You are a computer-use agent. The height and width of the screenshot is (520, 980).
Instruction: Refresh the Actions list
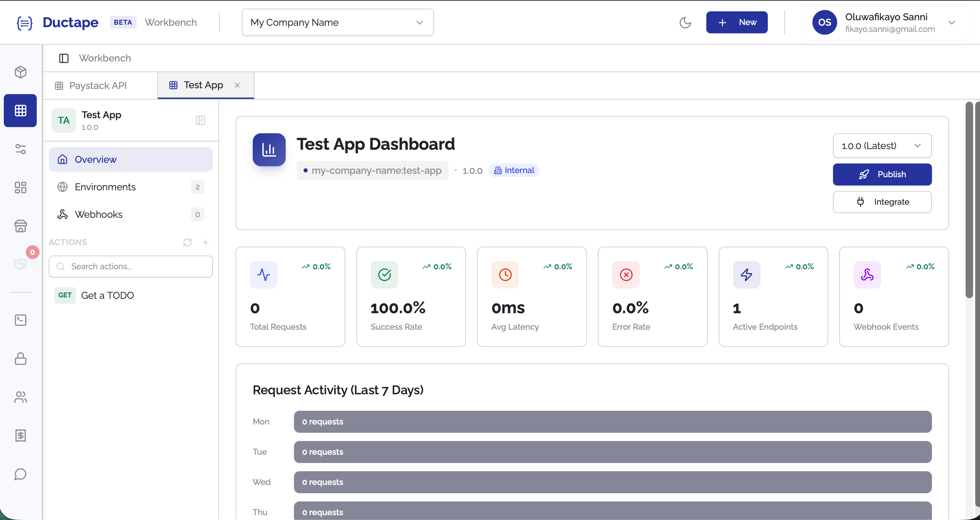[x=187, y=242]
